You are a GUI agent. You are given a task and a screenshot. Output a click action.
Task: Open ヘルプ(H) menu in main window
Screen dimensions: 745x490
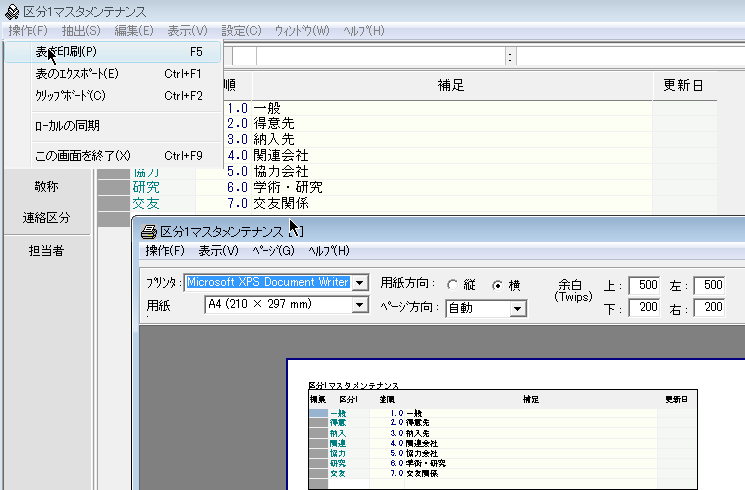pyautogui.click(x=363, y=31)
